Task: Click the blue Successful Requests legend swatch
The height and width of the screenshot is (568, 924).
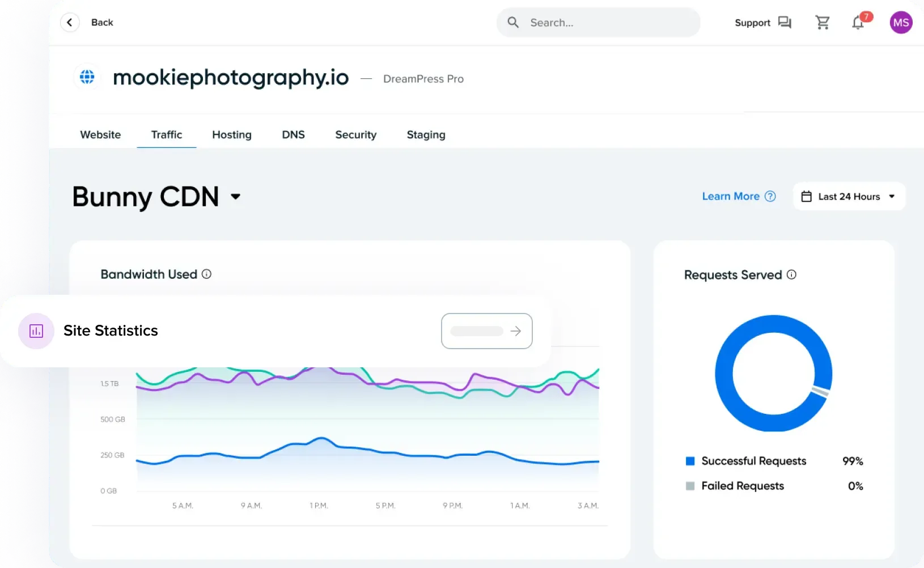Action: click(690, 461)
